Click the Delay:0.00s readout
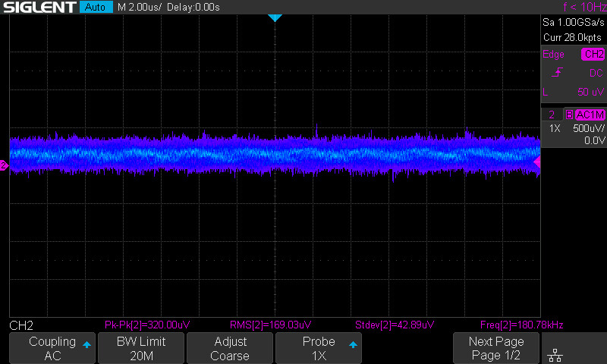607x364 pixels. click(x=193, y=7)
